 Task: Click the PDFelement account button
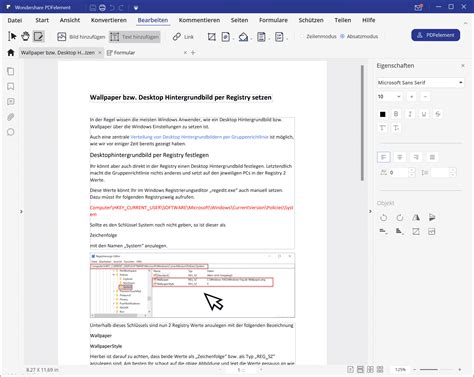click(x=436, y=35)
